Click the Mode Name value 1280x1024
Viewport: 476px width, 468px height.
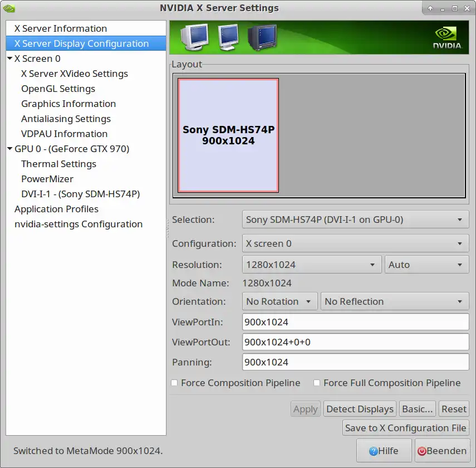(x=267, y=283)
